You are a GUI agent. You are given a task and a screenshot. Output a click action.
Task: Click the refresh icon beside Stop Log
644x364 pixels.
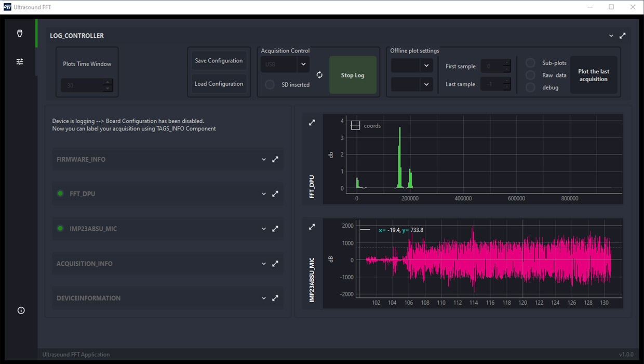tap(319, 75)
